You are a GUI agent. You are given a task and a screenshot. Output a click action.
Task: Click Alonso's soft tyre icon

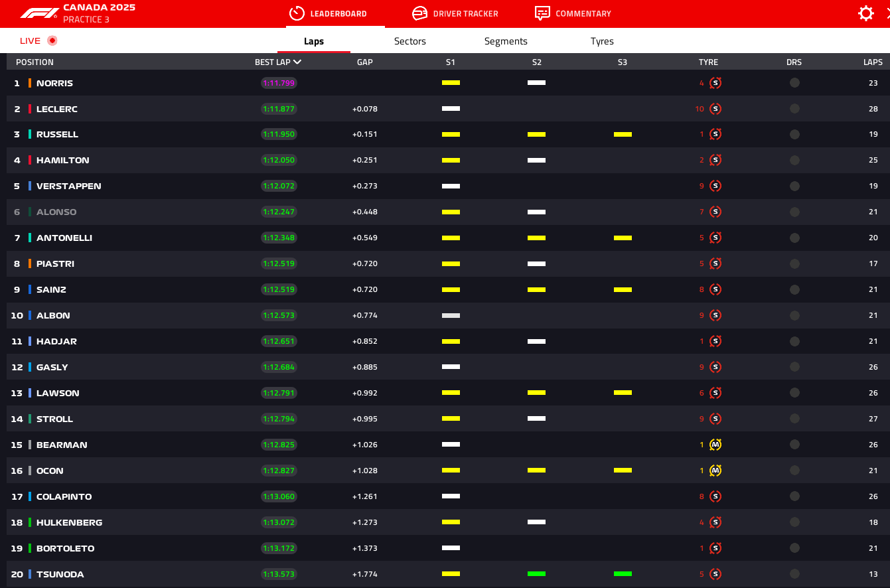tap(715, 212)
